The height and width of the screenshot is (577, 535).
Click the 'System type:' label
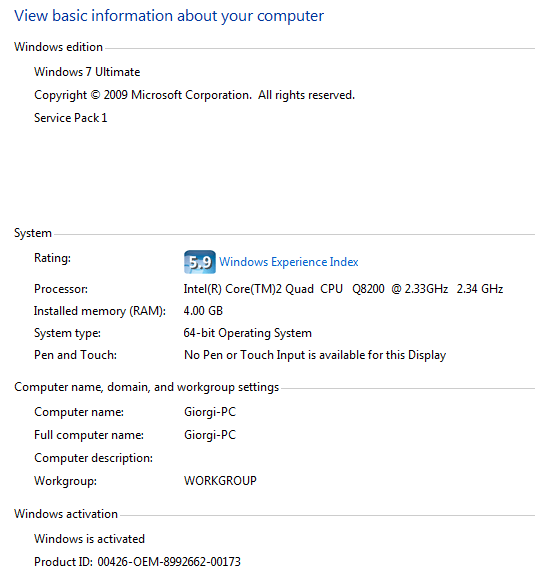[67, 333]
